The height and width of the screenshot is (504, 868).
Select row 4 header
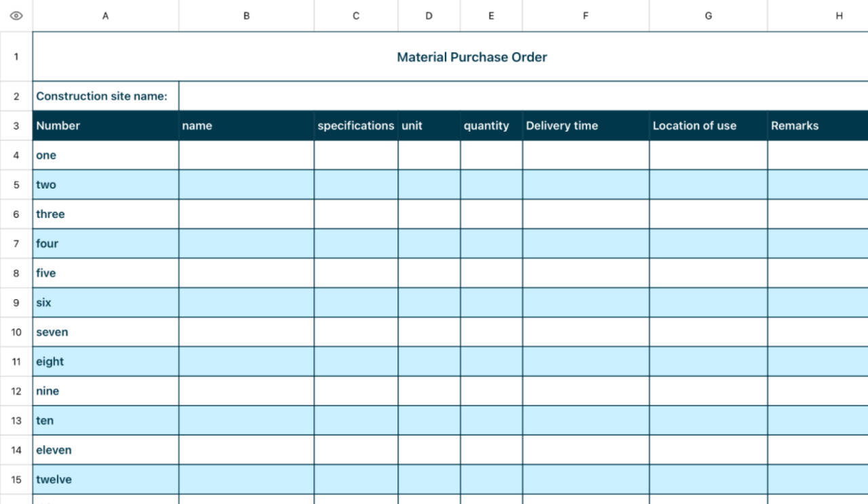click(16, 155)
